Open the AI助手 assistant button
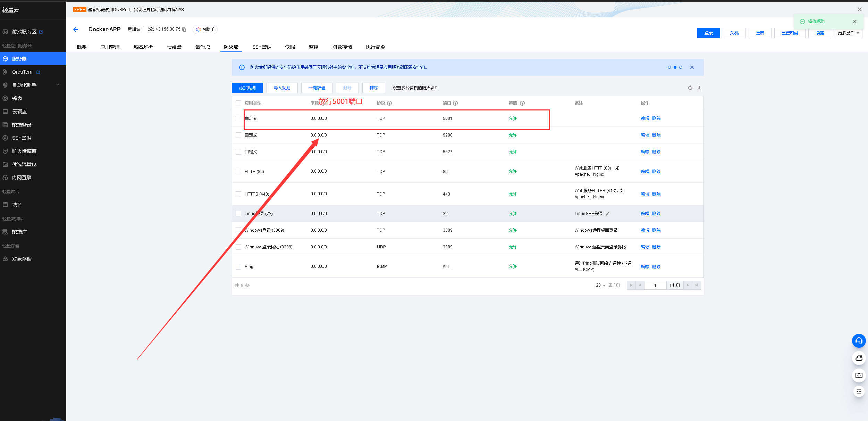The image size is (868, 421). pyautogui.click(x=205, y=30)
